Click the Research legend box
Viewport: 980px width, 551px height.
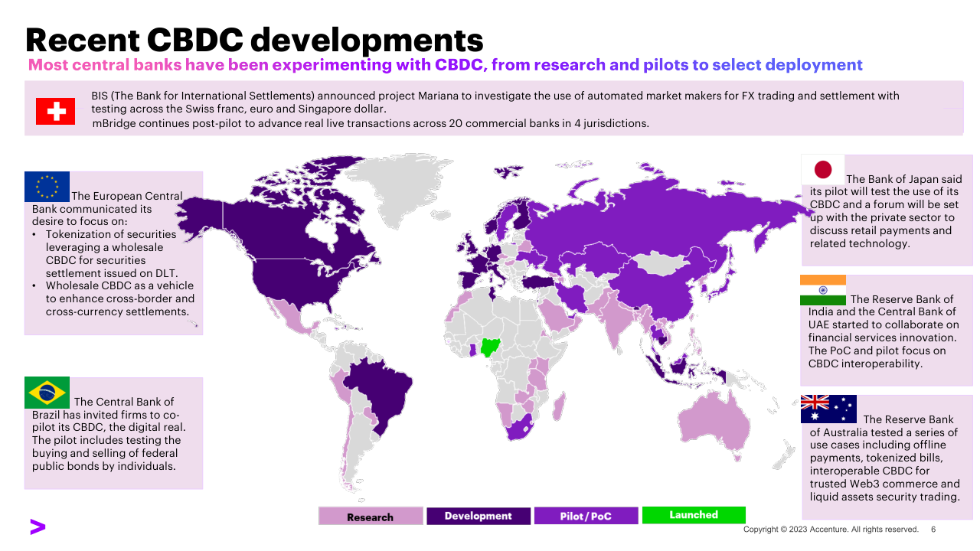pos(371,517)
